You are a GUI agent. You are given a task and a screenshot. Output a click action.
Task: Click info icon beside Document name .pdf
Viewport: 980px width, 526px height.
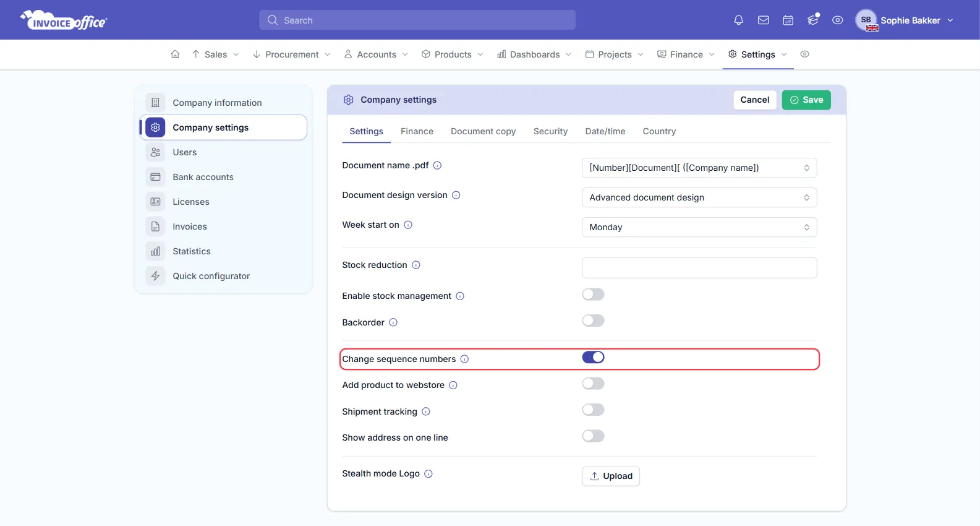click(437, 165)
